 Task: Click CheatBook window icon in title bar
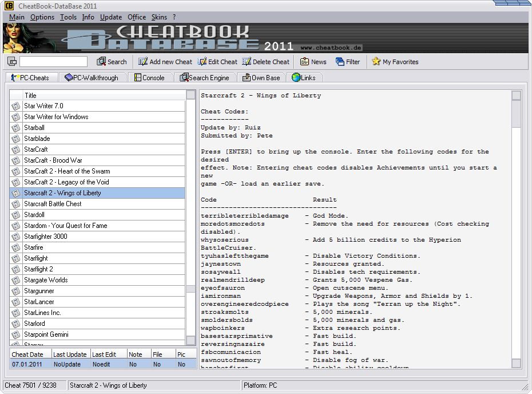pyautogui.click(x=9, y=5)
